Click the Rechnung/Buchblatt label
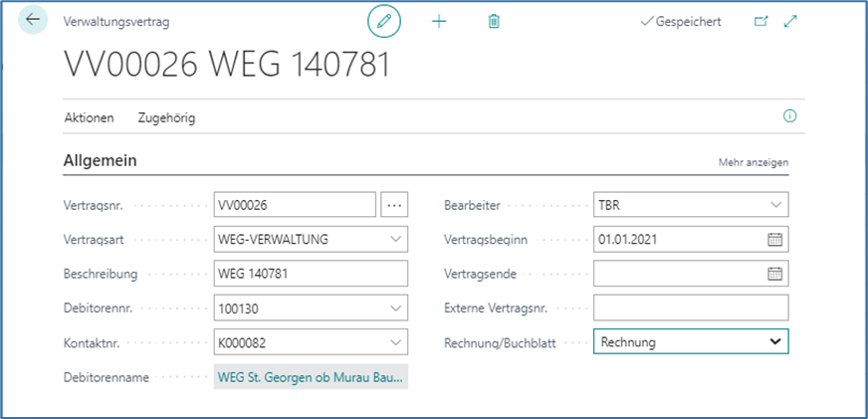 point(500,343)
